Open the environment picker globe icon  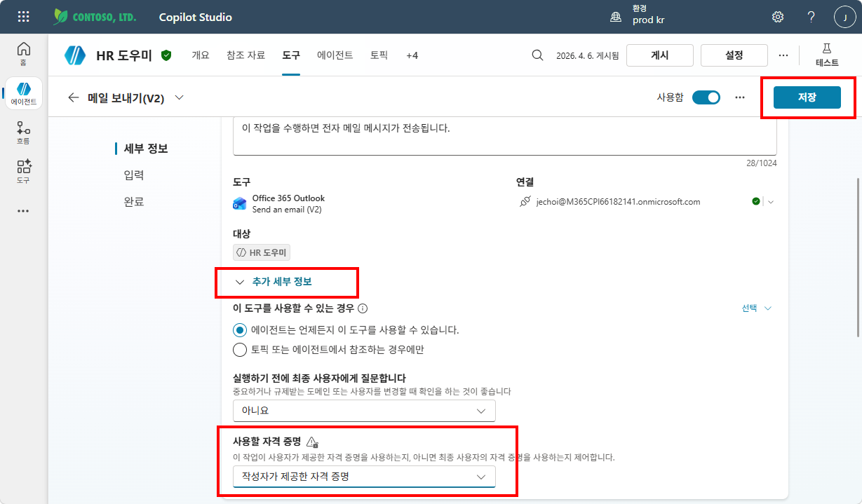[x=616, y=17]
